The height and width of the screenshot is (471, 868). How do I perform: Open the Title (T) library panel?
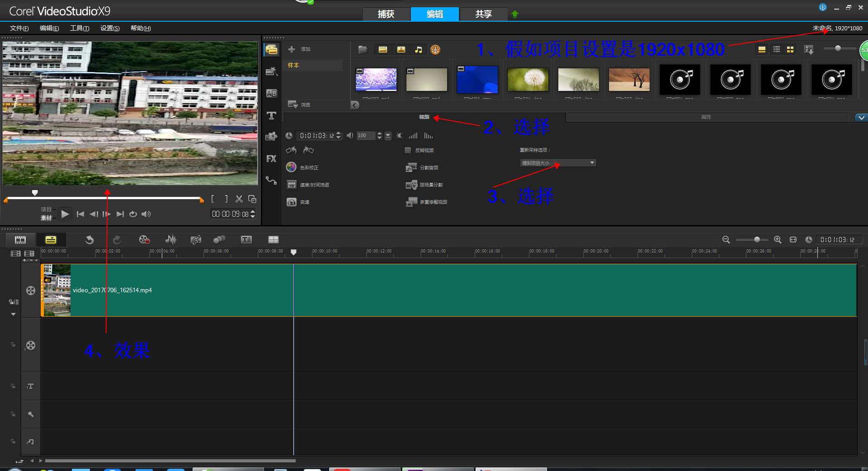click(x=271, y=116)
